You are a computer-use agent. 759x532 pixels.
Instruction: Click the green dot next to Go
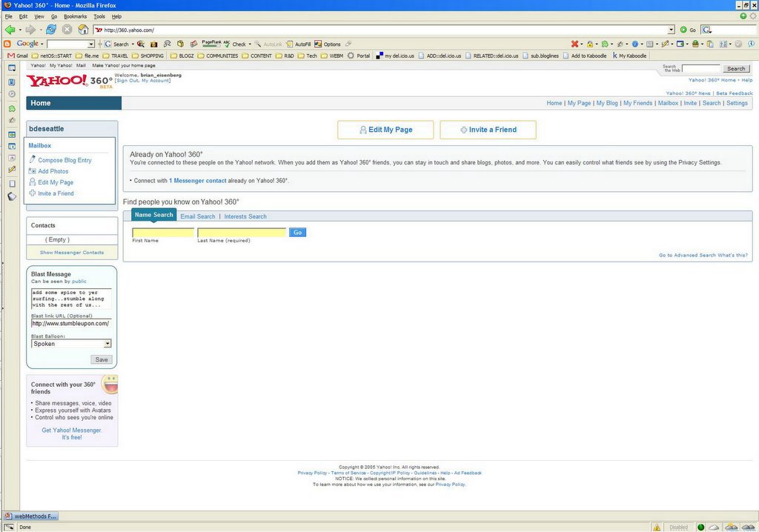tap(683, 30)
